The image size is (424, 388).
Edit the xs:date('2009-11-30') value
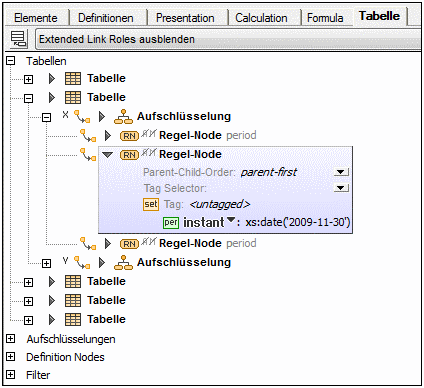point(298,222)
